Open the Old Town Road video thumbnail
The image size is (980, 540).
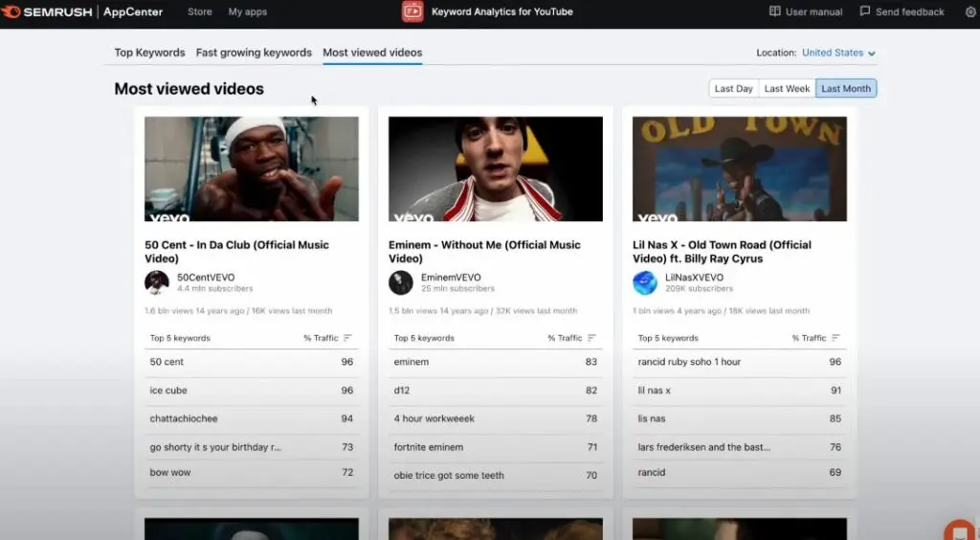[739, 169]
